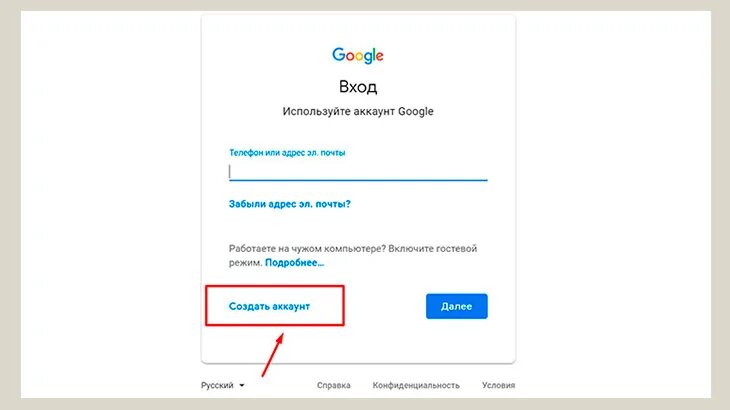Click the Используйте аккаунт Google subtitle
The image size is (730, 410).
[358, 111]
